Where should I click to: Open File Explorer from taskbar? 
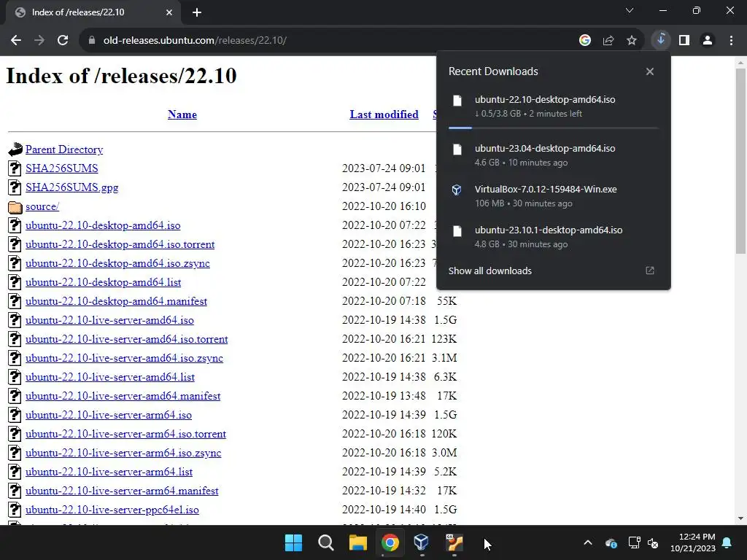point(357,542)
